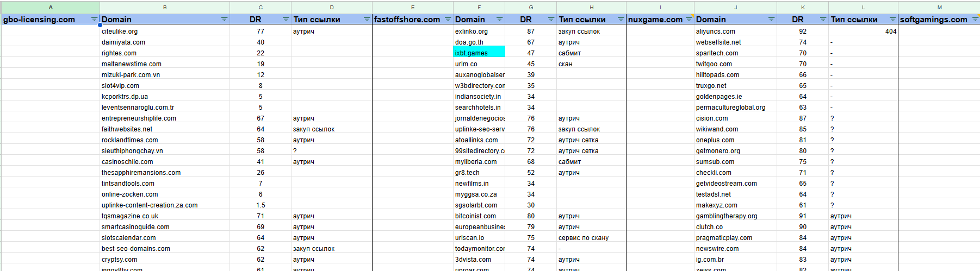The width and height of the screenshot is (980, 271).
Task: Expand filter dropdown for softgamings.com header
Action: pos(975,20)
